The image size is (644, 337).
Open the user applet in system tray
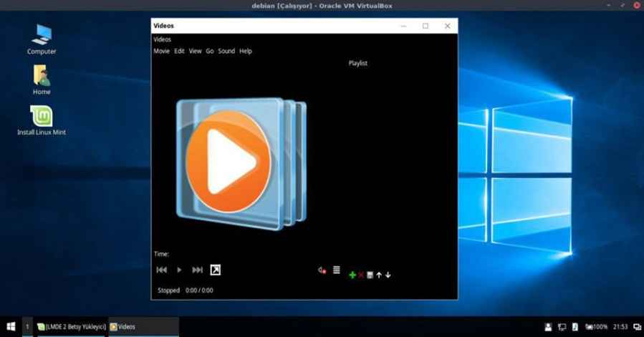548,327
